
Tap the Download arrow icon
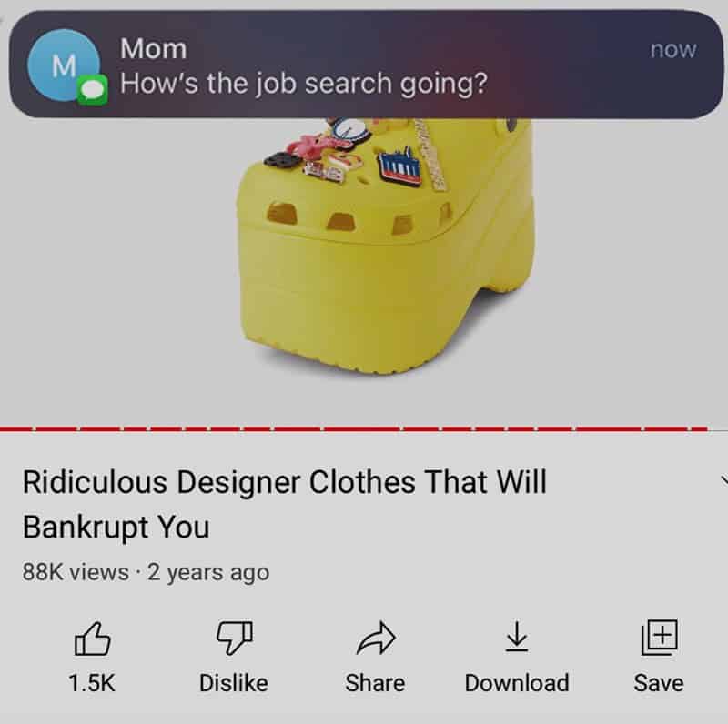[517, 637]
